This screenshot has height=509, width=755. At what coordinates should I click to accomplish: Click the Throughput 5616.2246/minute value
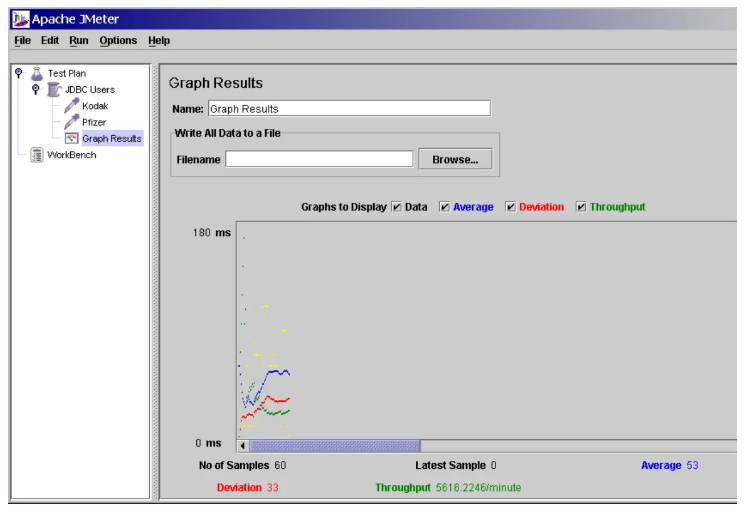coord(478,487)
